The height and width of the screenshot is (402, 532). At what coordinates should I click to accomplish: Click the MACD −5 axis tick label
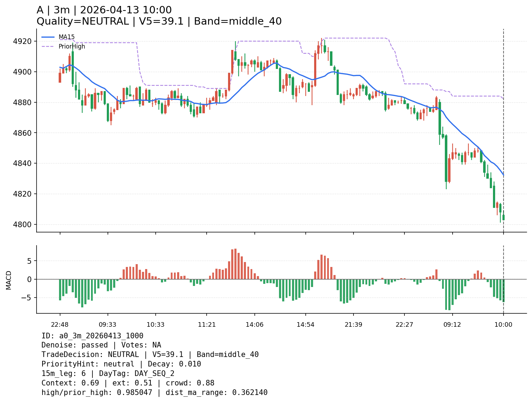tap(26, 298)
